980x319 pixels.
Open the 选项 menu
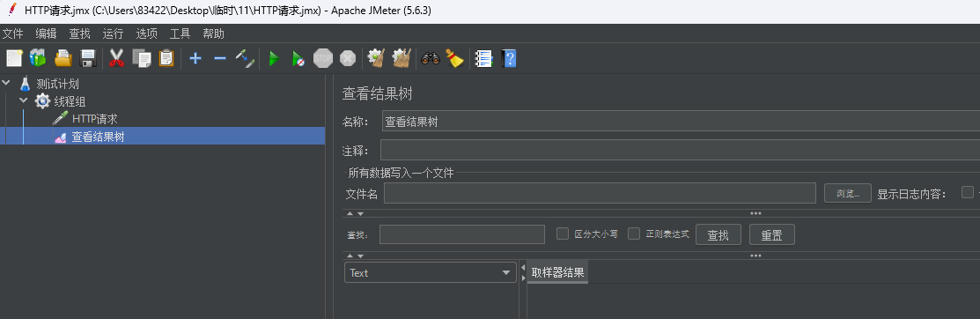tap(147, 33)
